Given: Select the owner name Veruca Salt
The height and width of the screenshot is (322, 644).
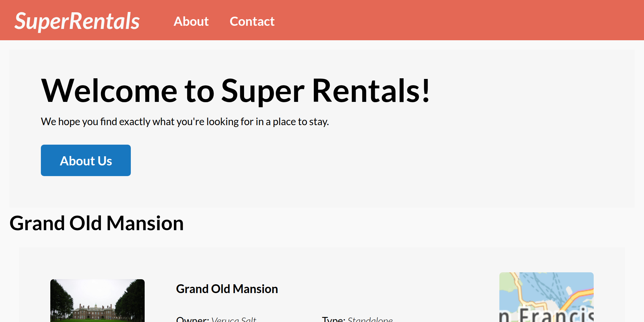Looking at the screenshot, I should click(234, 319).
